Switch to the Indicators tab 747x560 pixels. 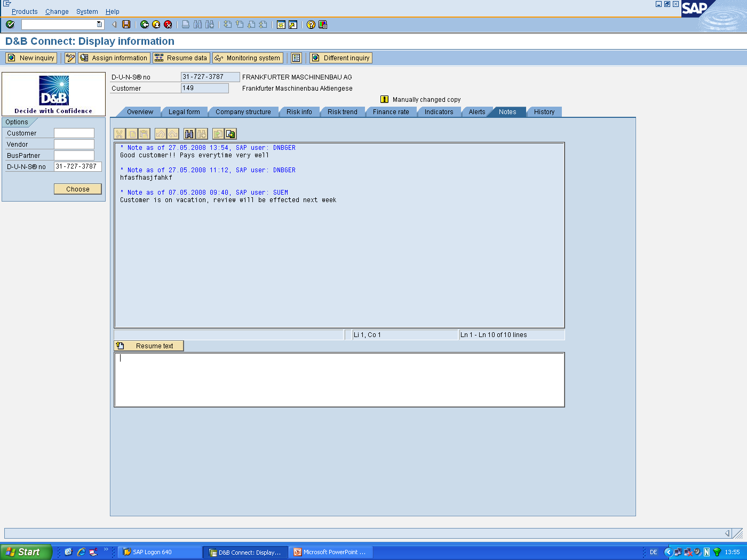[439, 112]
